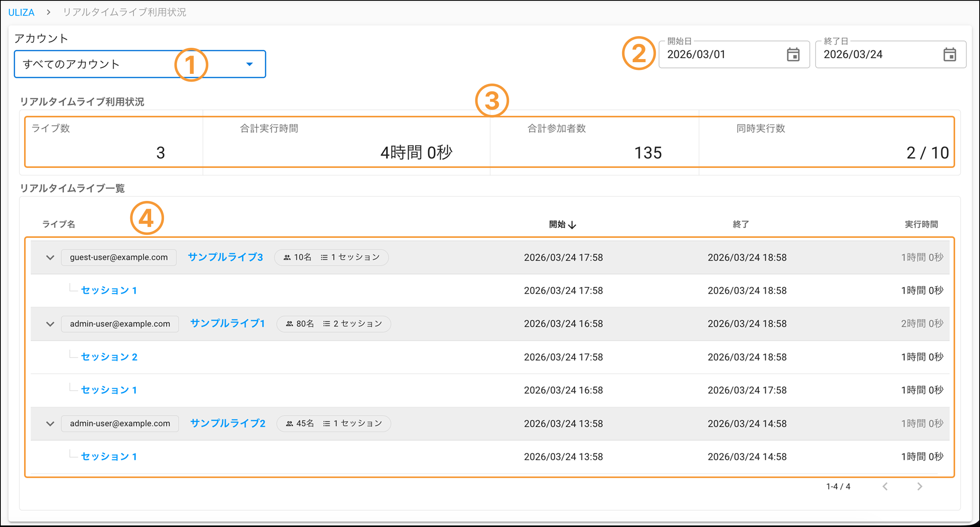Image resolution: width=980 pixels, height=527 pixels.
Task: Open the end date calendar picker icon
Action: click(950, 54)
